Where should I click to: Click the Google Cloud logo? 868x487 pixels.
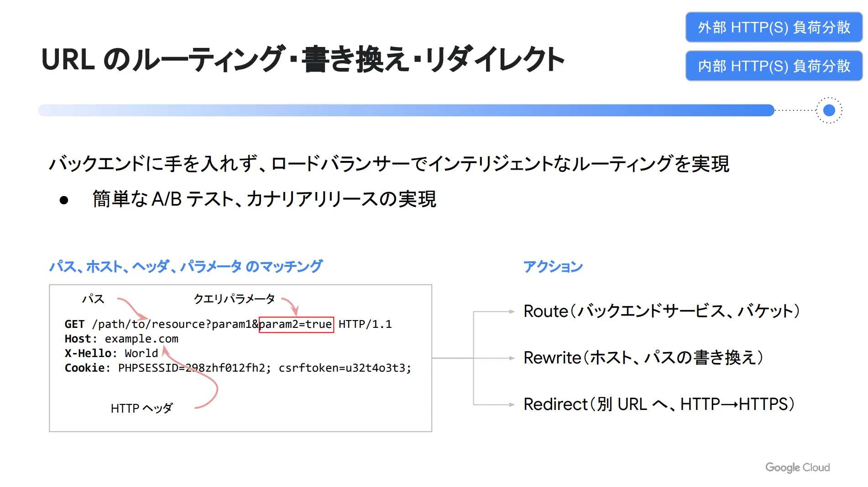tap(797, 467)
